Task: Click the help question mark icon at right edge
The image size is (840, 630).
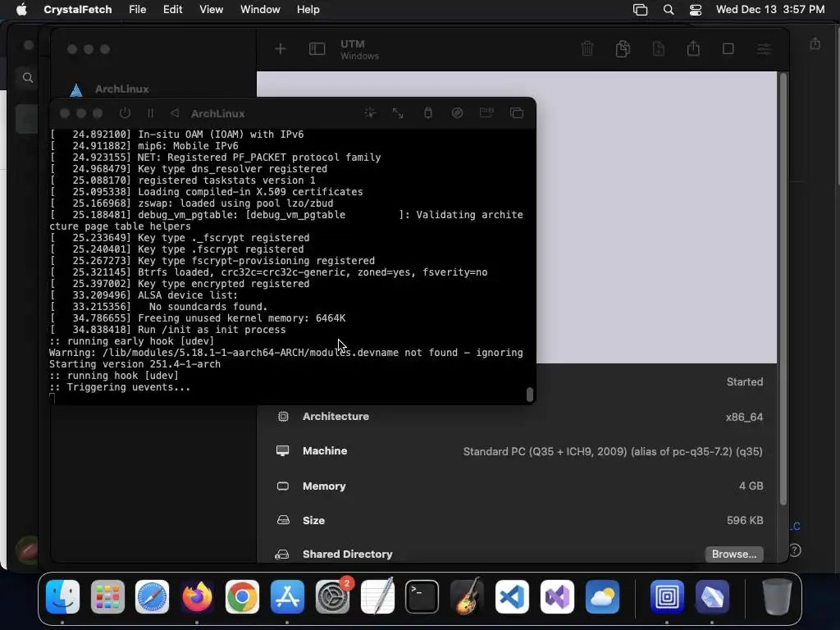Action: point(795,550)
